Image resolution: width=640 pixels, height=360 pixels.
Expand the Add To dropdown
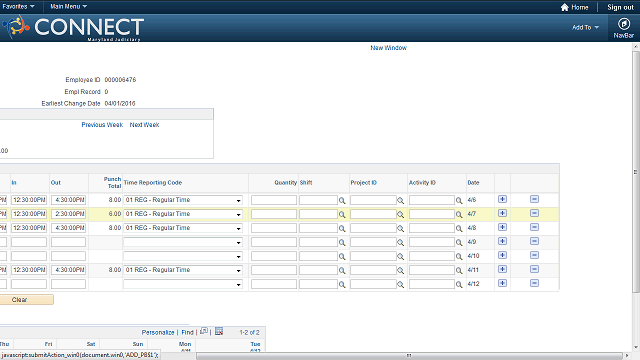tap(585, 27)
